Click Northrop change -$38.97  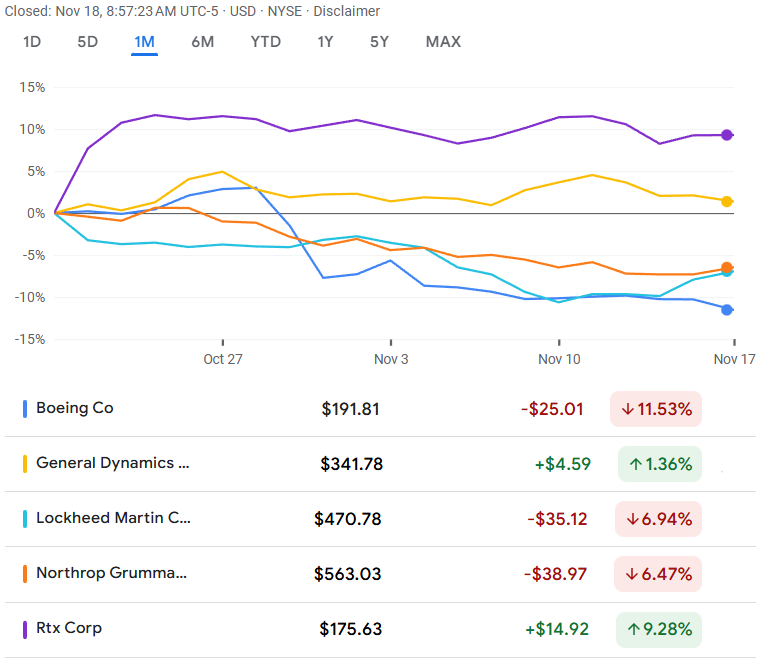tap(555, 574)
